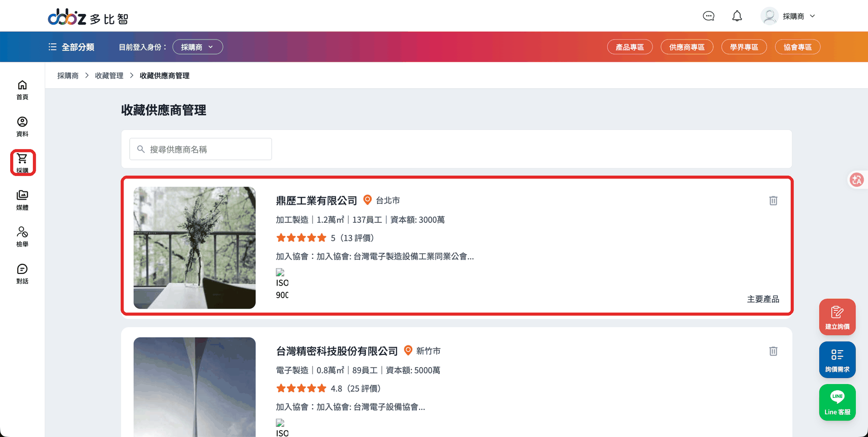Screen dimensions: 868x437
Task: Delete 鼎歷工業有限公司 from favorites
Action: click(x=773, y=201)
